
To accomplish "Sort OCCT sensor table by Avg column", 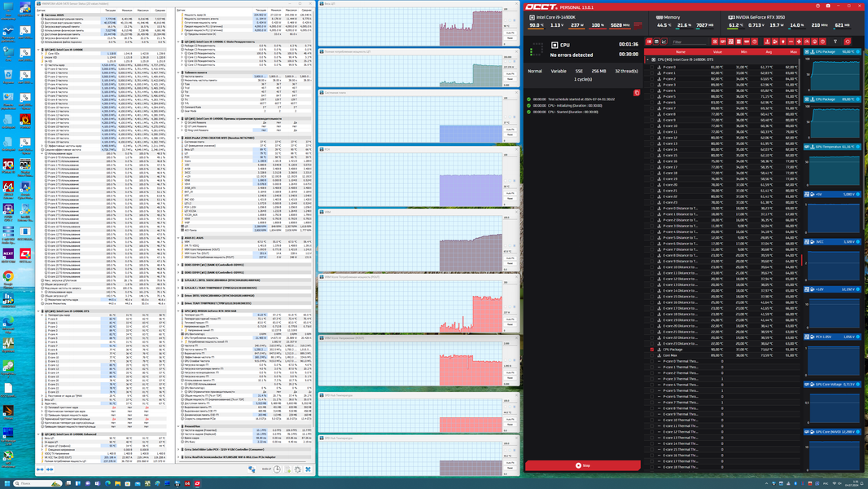I will pos(769,51).
